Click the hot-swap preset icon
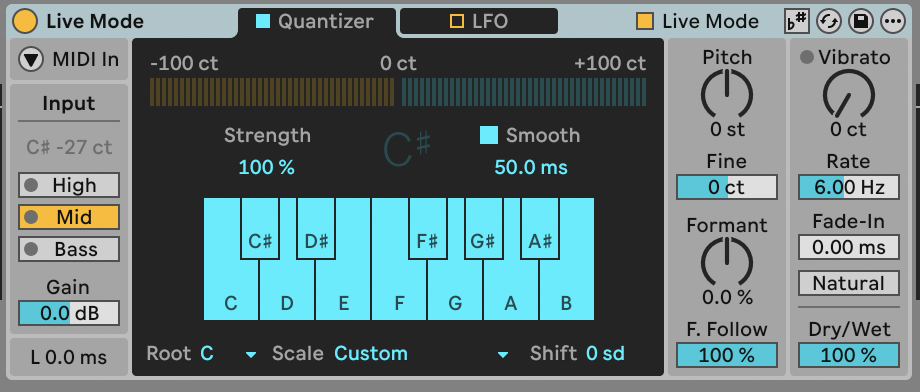 828,22
